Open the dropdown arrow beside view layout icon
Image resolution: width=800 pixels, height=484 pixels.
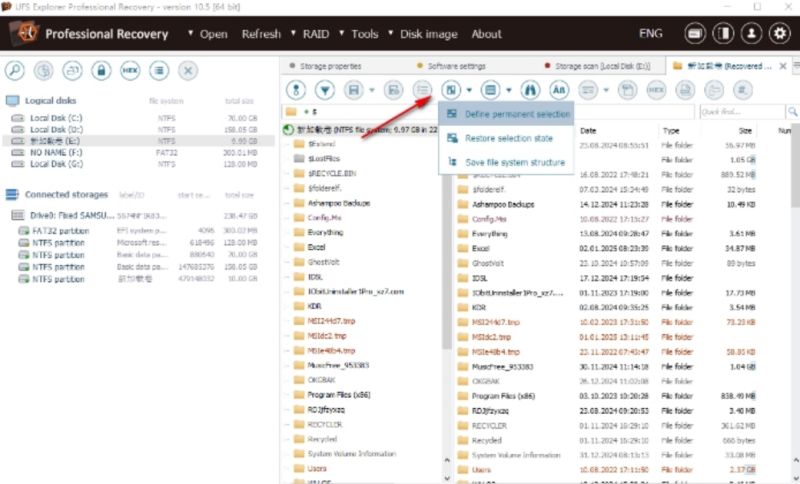pyautogui.click(x=509, y=90)
